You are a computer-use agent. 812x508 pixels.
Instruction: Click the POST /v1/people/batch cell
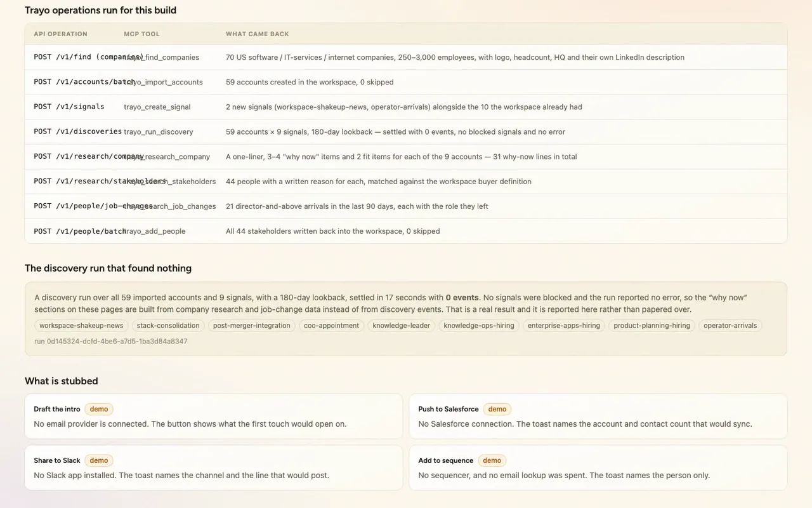click(x=80, y=231)
